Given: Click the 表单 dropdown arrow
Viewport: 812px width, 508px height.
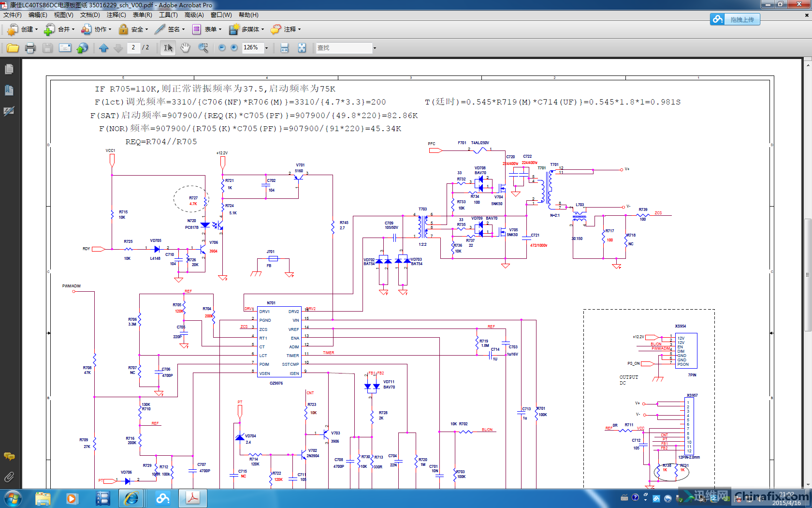Looking at the screenshot, I should [220, 30].
